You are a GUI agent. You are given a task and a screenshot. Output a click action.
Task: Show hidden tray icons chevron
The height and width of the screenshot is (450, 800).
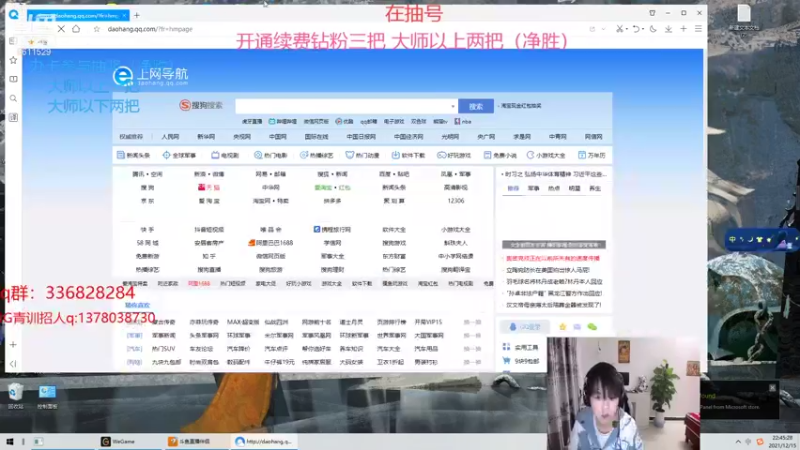738,441
